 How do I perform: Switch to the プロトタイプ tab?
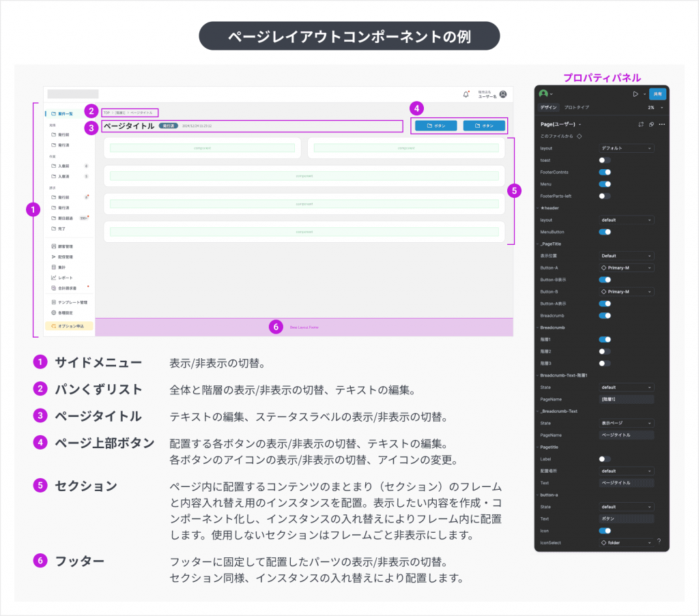[576, 107]
